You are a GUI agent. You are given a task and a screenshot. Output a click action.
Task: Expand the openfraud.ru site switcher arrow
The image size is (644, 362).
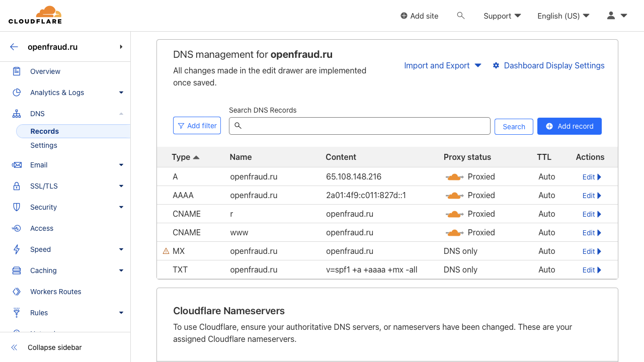(x=121, y=47)
